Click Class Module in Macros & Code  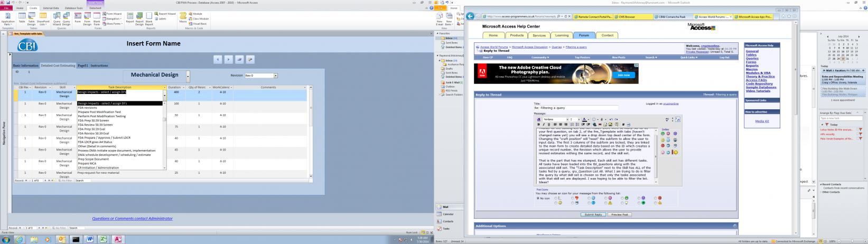[198, 18]
